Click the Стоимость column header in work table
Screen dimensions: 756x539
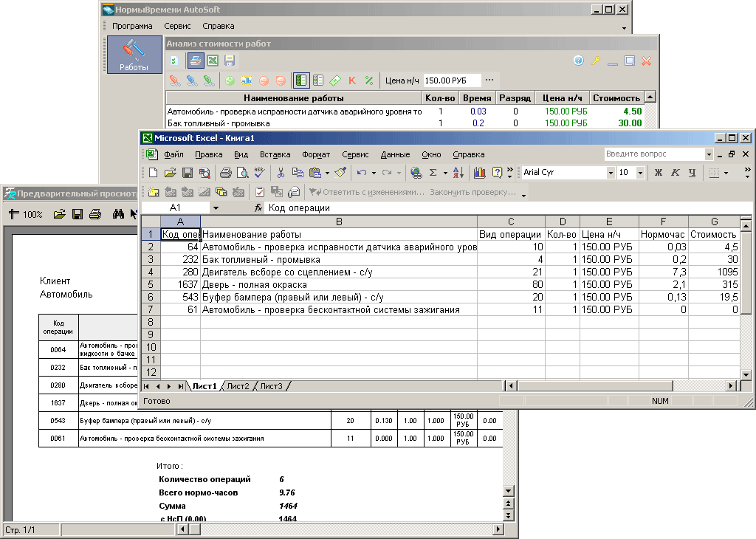616,97
